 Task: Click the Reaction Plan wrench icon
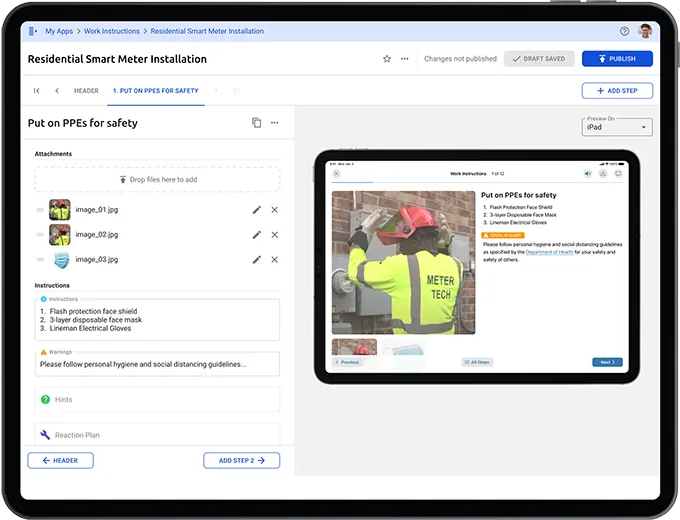(45, 435)
